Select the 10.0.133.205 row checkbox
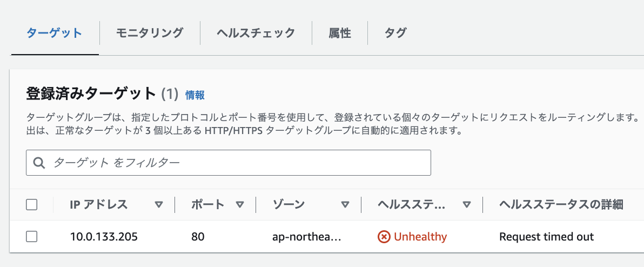644x267 pixels. 32,237
